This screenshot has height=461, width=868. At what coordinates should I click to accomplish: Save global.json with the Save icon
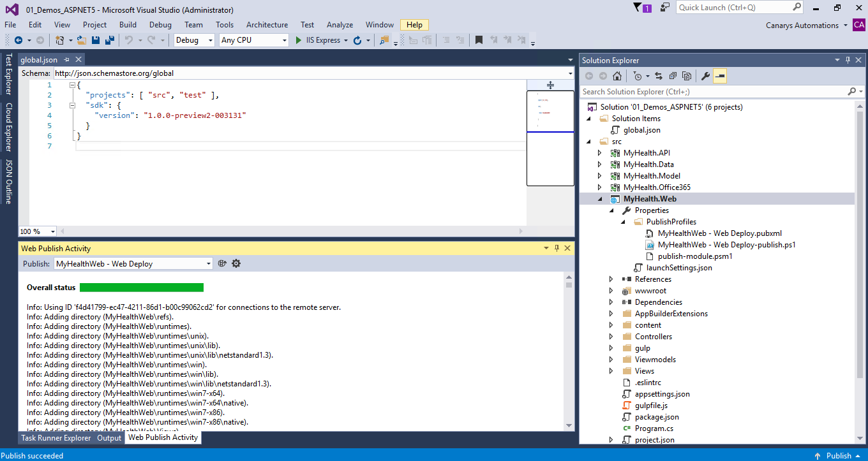point(96,40)
